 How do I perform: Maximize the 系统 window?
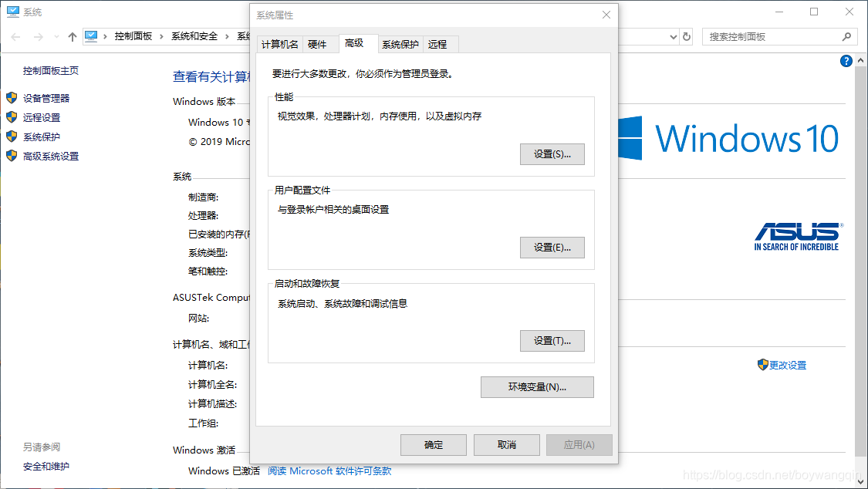coord(814,12)
